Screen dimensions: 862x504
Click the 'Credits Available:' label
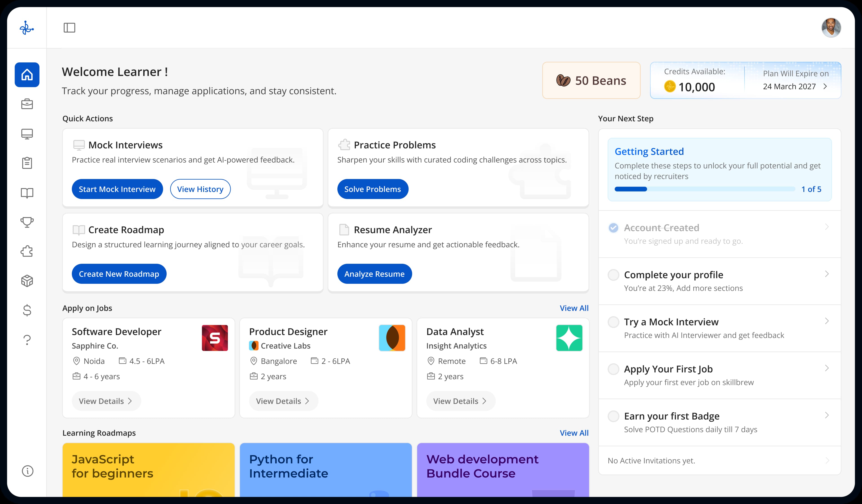(694, 72)
